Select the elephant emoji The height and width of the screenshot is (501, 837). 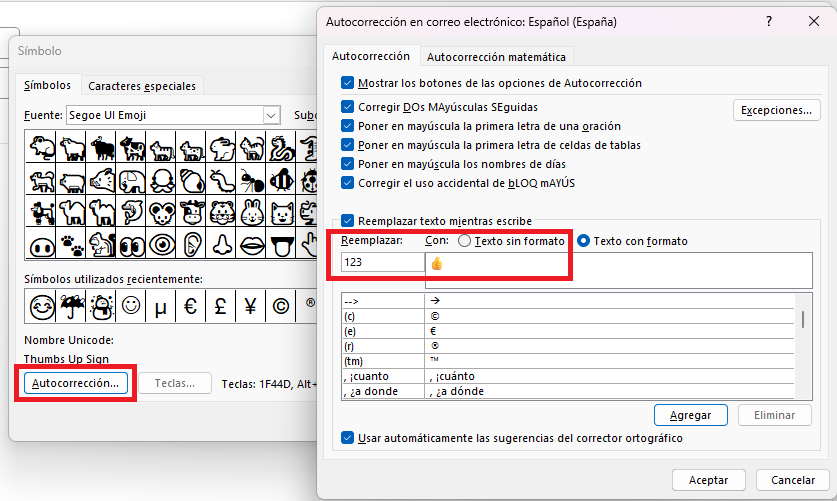132,179
